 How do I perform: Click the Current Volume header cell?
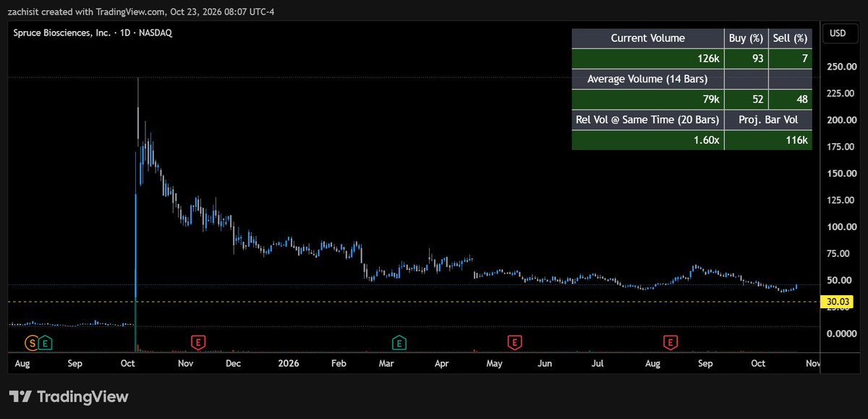coord(648,38)
